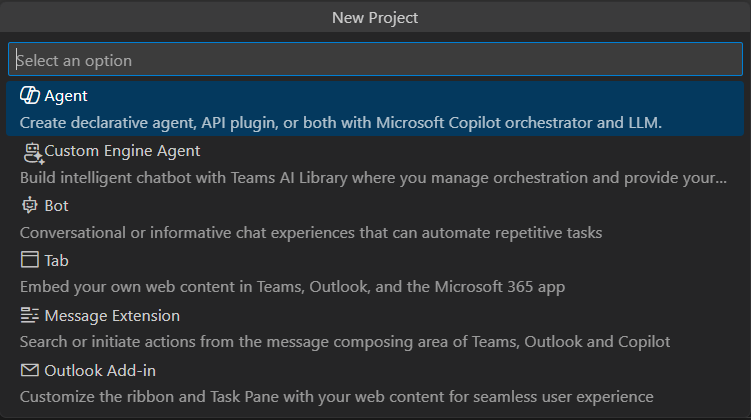Click 'Search or initiate actions' description

coord(345,342)
